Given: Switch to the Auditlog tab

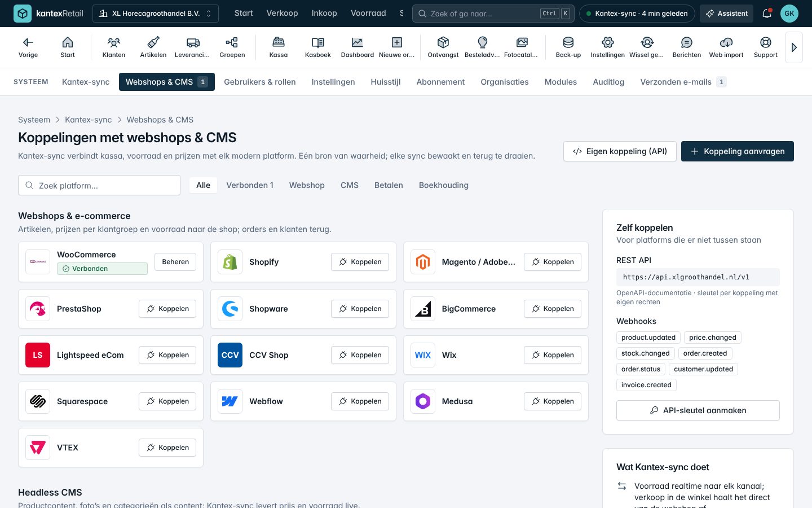Looking at the screenshot, I should (x=608, y=82).
